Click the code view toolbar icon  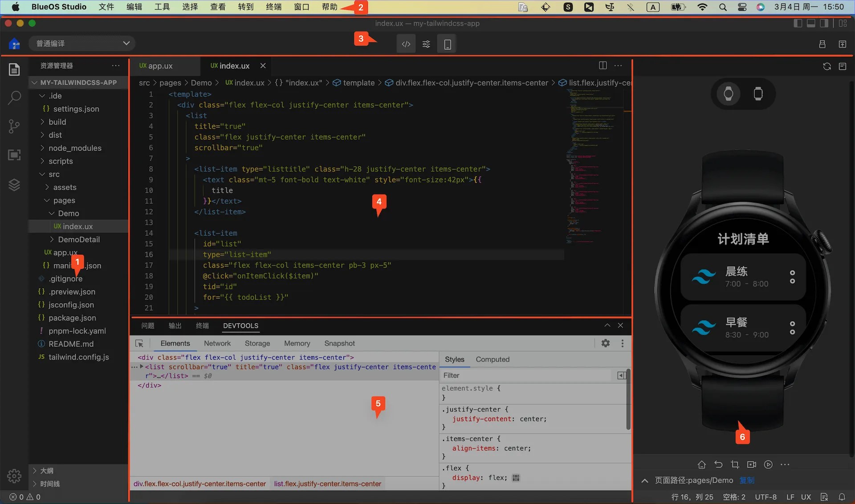point(406,44)
